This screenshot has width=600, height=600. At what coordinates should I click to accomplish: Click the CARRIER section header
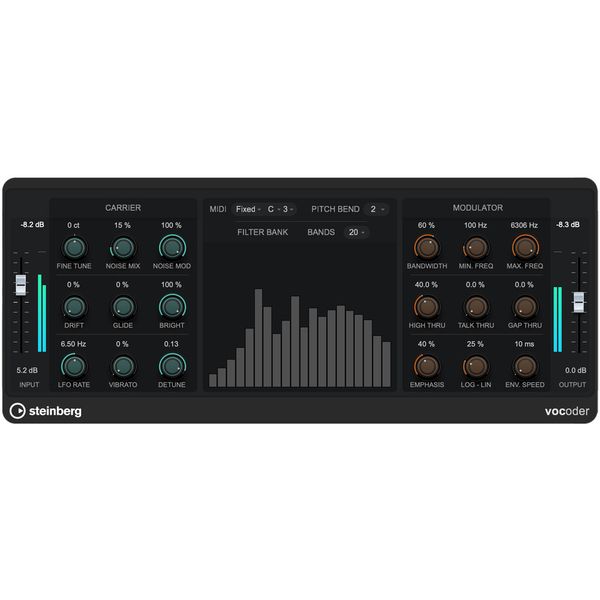[x=123, y=208]
